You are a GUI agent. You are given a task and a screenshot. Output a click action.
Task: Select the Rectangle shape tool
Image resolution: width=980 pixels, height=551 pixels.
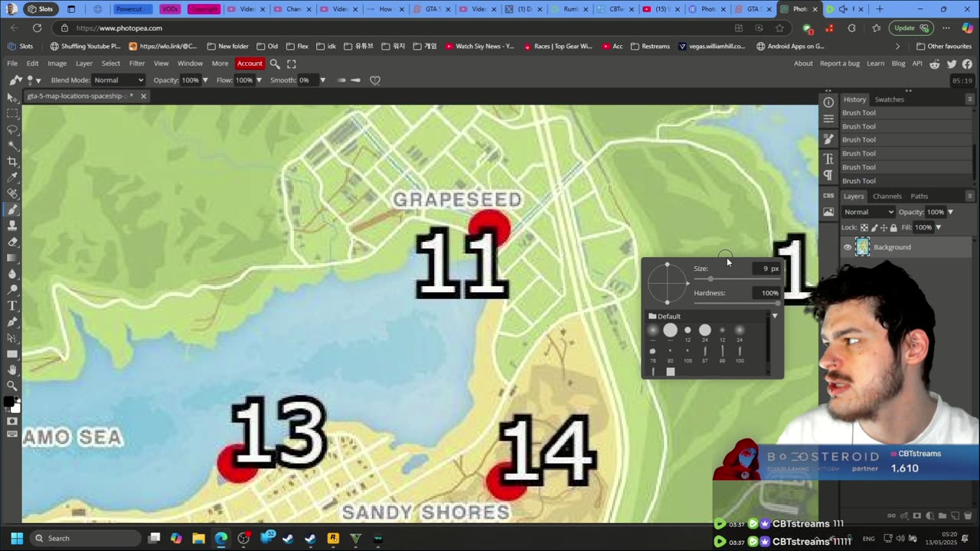[12, 354]
